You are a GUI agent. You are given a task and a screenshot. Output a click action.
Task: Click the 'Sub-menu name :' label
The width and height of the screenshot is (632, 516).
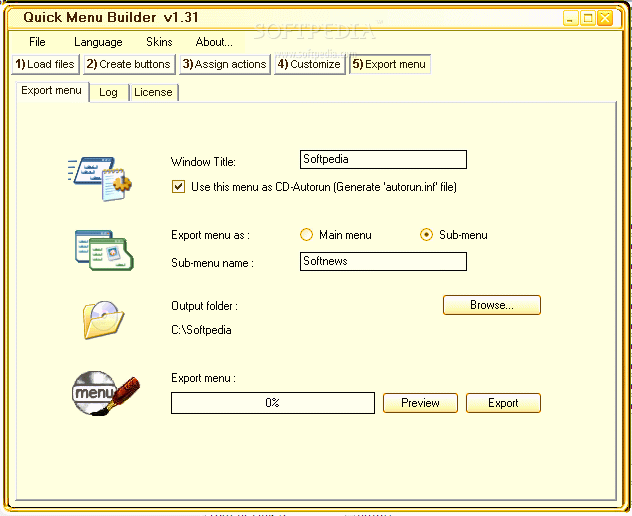[212, 263]
